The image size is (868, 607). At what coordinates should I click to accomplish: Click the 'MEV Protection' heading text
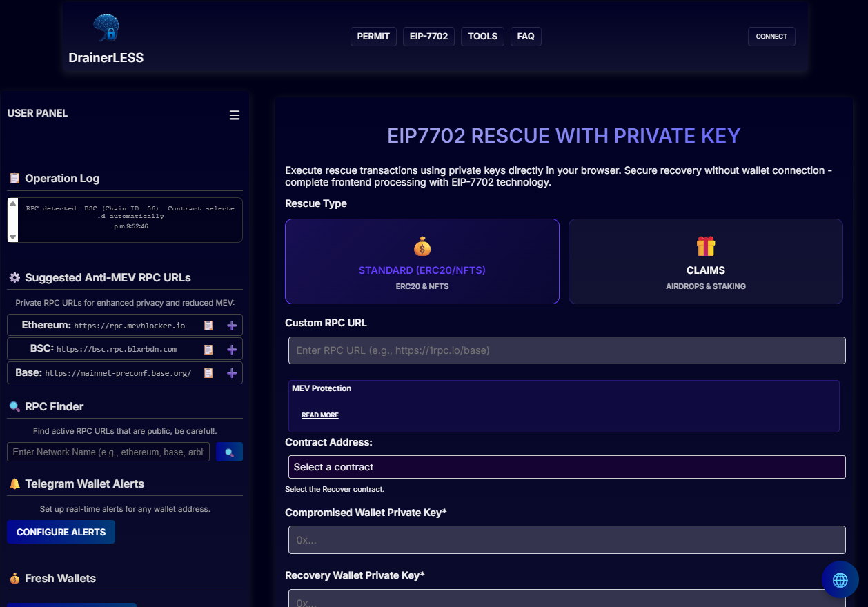coord(322,388)
